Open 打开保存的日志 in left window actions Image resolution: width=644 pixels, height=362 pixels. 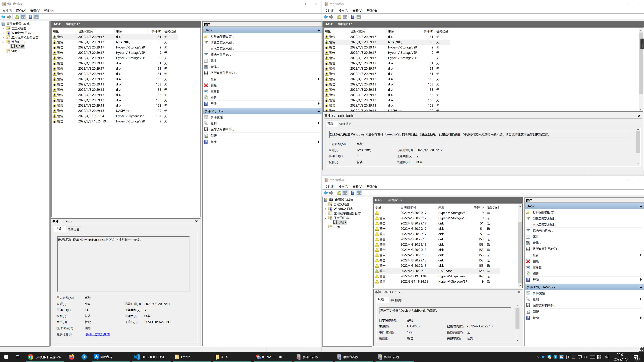point(222,37)
